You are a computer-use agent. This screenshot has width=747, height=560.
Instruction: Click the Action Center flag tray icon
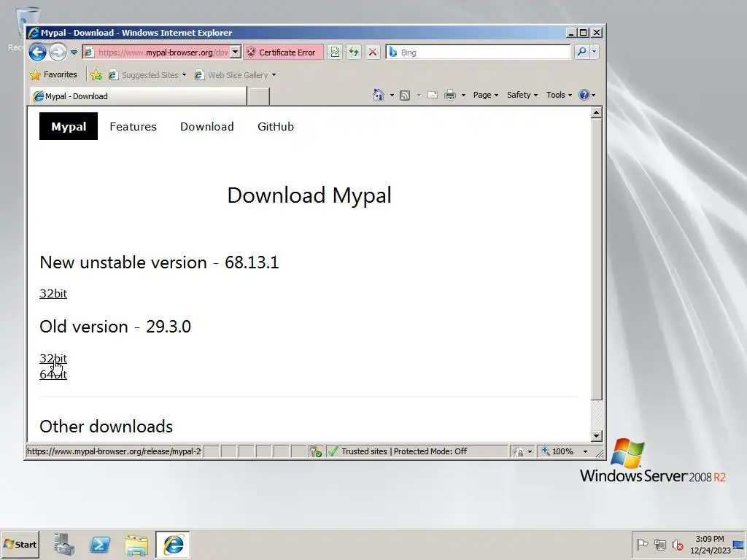642,544
